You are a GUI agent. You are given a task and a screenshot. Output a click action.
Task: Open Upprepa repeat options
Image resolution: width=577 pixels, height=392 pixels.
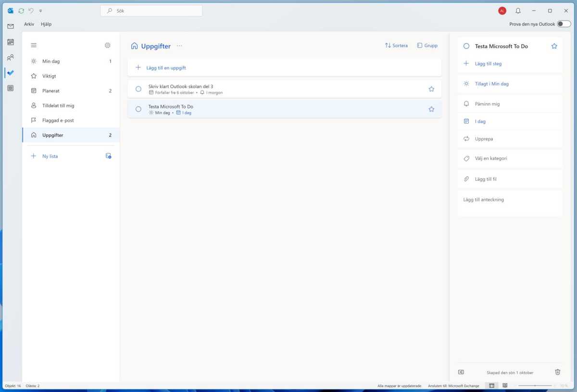(510, 139)
